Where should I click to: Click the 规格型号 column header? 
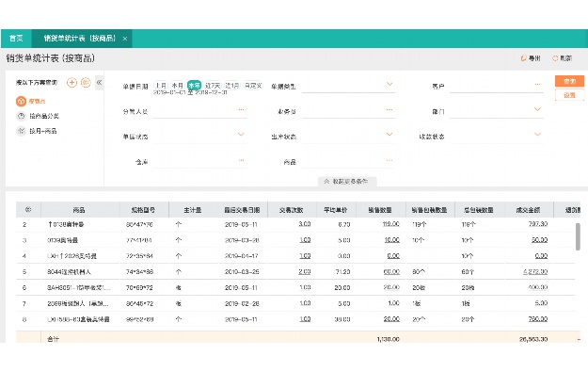click(144, 210)
